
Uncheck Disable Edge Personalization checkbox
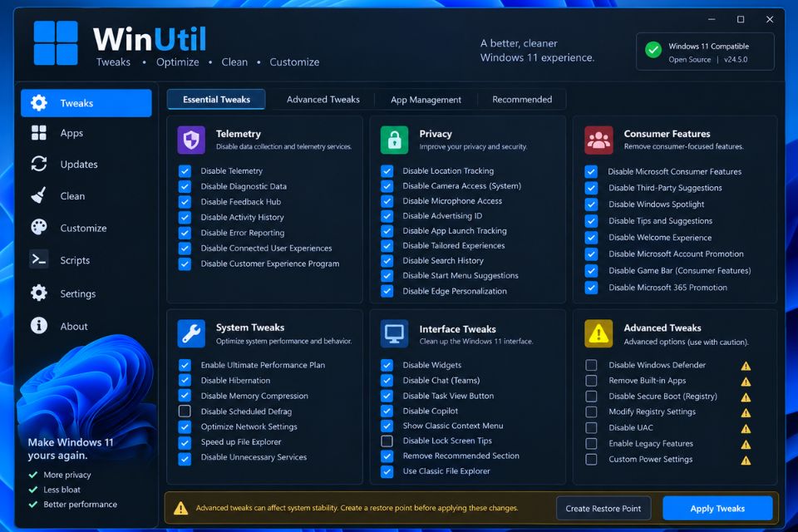pyautogui.click(x=387, y=291)
